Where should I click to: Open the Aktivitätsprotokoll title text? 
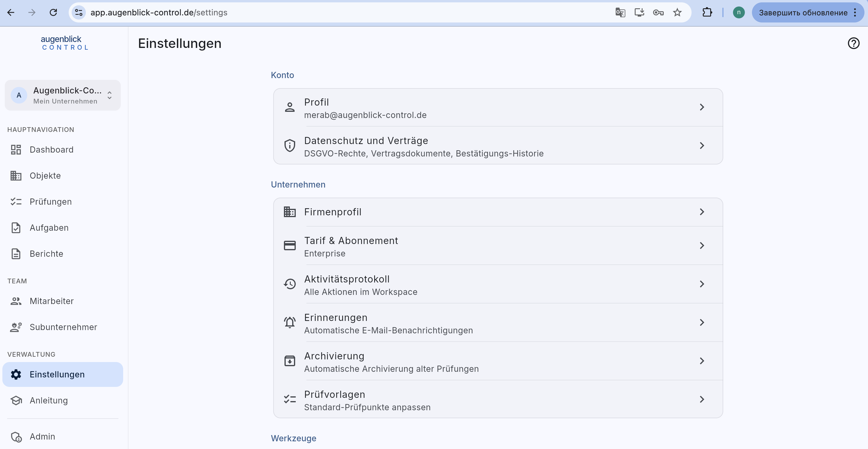(347, 279)
